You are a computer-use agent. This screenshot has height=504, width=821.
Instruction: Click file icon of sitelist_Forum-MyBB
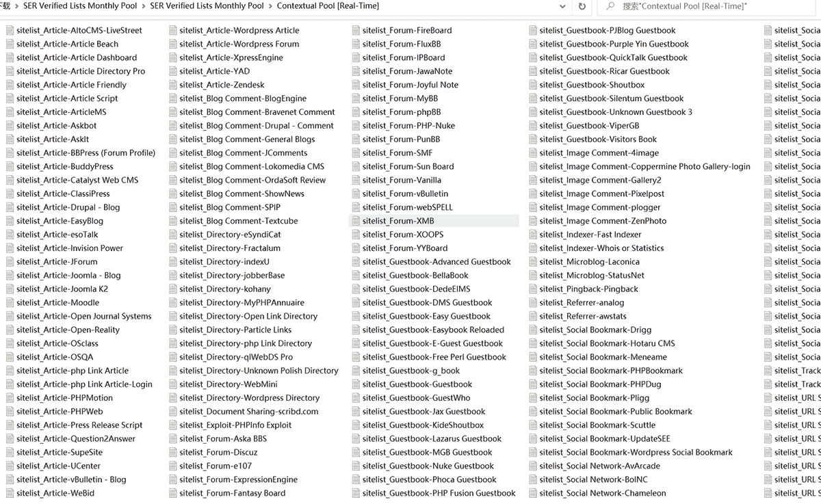[x=356, y=98]
